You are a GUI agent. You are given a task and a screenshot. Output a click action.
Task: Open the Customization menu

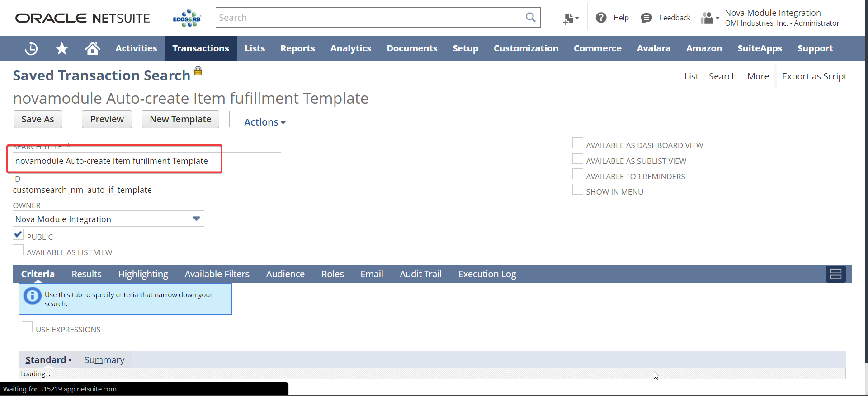pos(526,48)
